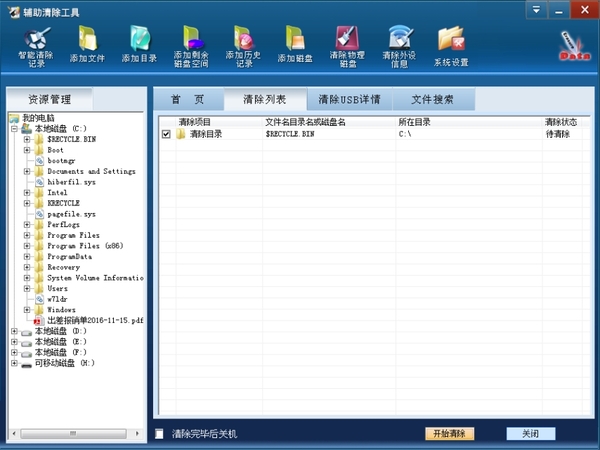Click the 关闭 button
Viewport: 600px width, 450px height.
530,434
